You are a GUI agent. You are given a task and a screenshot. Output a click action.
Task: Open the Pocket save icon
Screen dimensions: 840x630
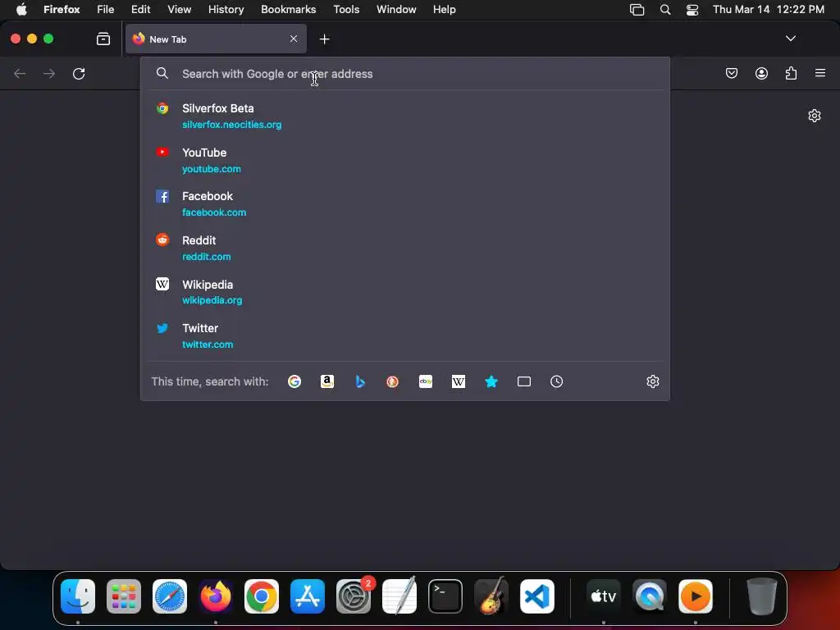pos(731,73)
